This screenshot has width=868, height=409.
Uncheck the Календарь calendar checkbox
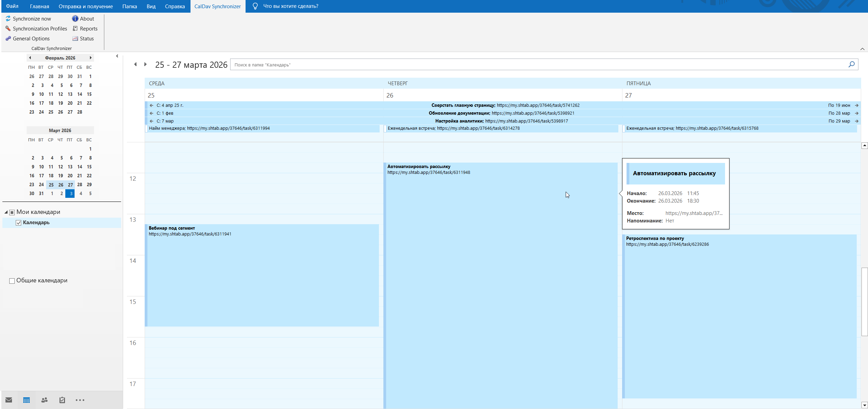[19, 223]
